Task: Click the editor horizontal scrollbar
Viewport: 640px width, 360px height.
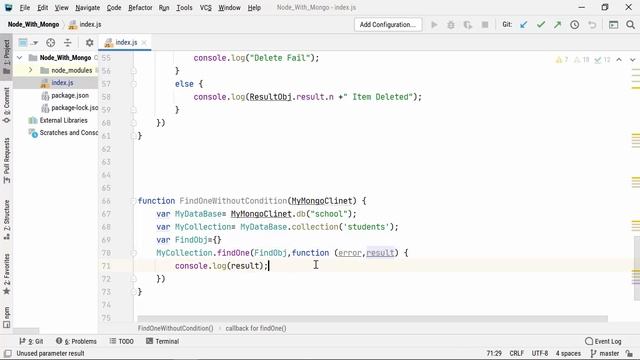Action: (372, 318)
